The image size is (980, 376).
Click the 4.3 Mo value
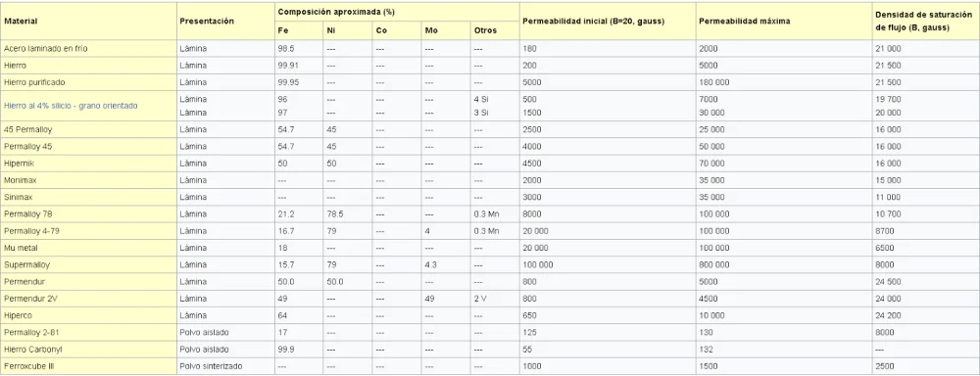coord(430,264)
